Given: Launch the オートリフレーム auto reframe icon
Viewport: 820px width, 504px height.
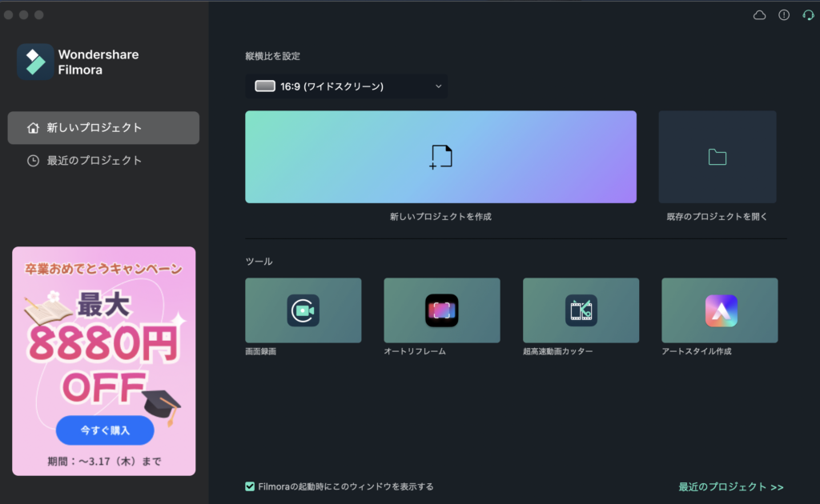Looking at the screenshot, I should click(441, 310).
